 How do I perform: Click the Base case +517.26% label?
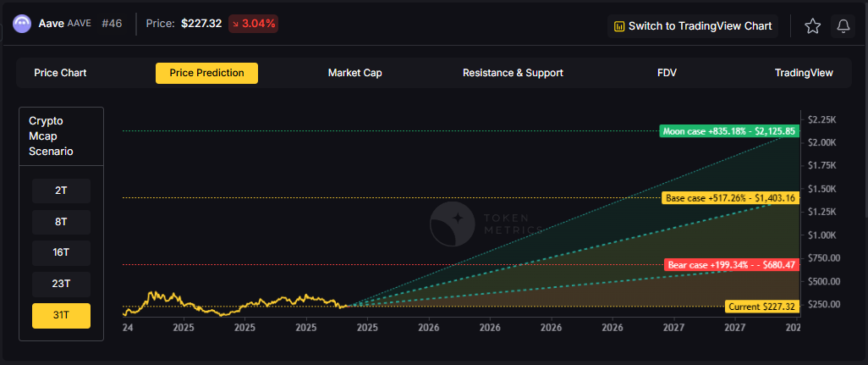pyautogui.click(x=731, y=198)
